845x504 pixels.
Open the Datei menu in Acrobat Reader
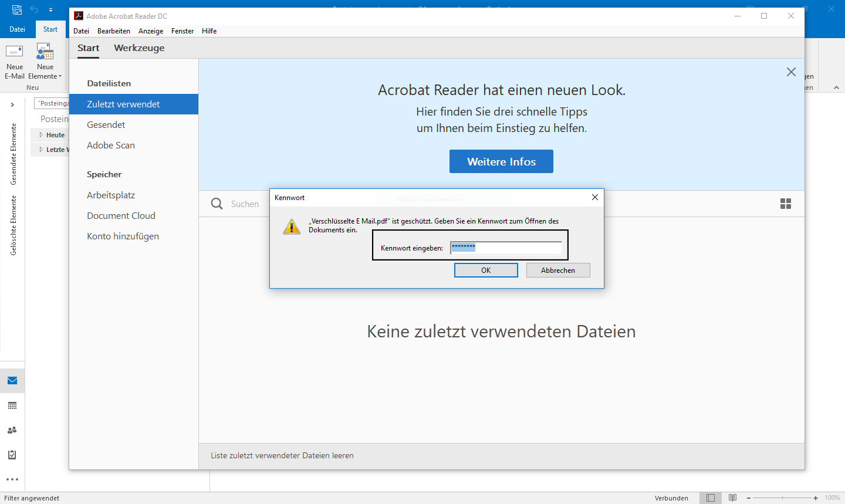(x=82, y=31)
